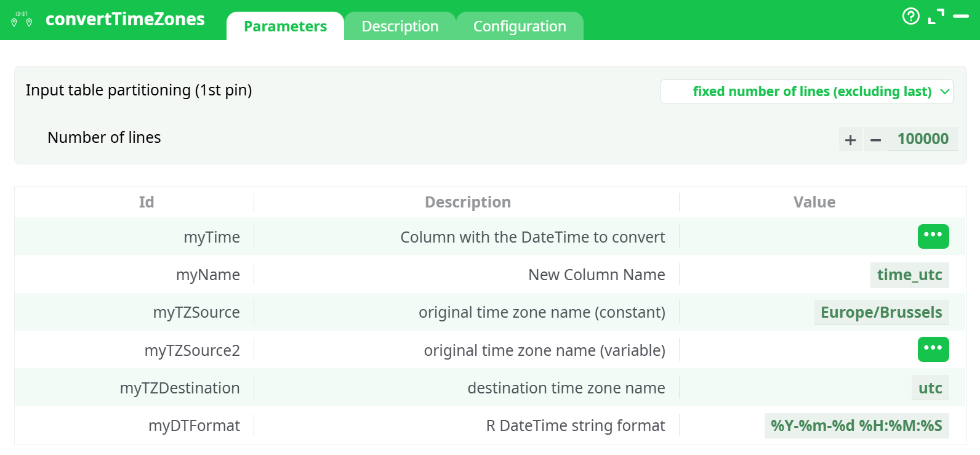This screenshot has width=980, height=455.
Task: Switch to the Configuration tab
Action: point(519,26)
